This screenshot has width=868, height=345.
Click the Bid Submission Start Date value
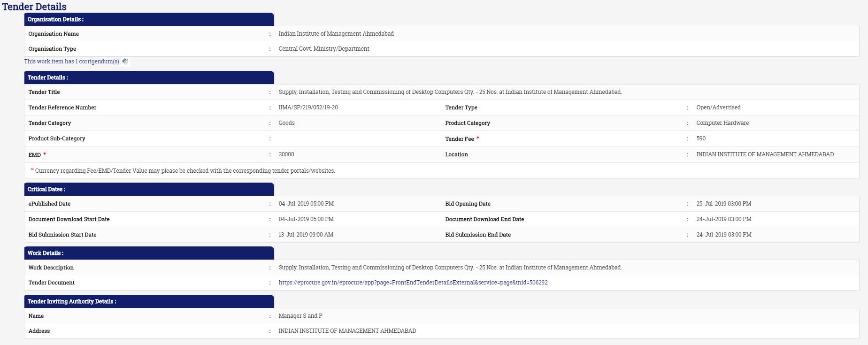(x=306, y=235)
